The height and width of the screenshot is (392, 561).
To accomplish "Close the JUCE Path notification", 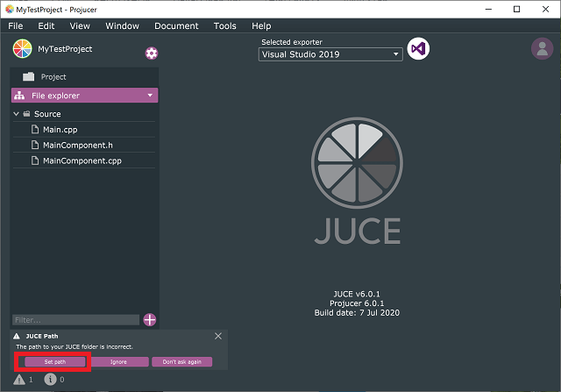I will click(218, 336).
